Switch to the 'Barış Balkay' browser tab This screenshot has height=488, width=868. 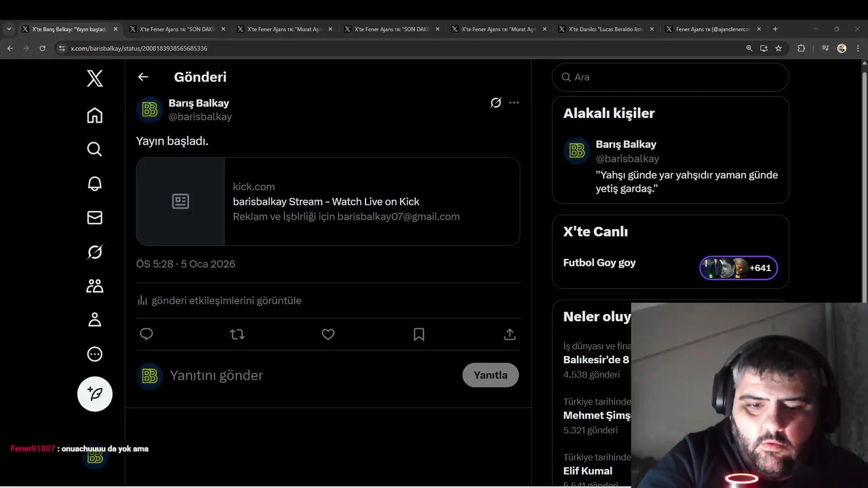tap(69, 29)
